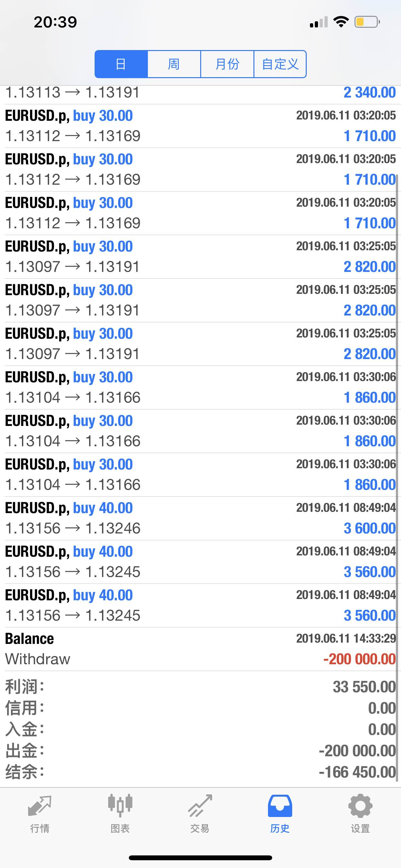Switch to the 月份 month period segment
Viewport: 401px width, 868px height.
click(227, 64)
